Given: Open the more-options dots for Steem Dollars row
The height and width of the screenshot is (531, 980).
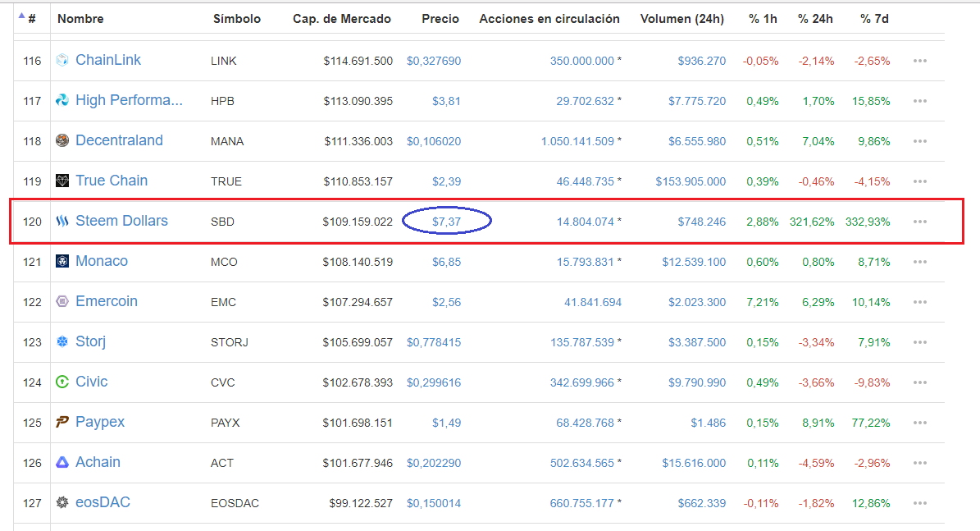Looking at the screenshot, I should point(920,222).
